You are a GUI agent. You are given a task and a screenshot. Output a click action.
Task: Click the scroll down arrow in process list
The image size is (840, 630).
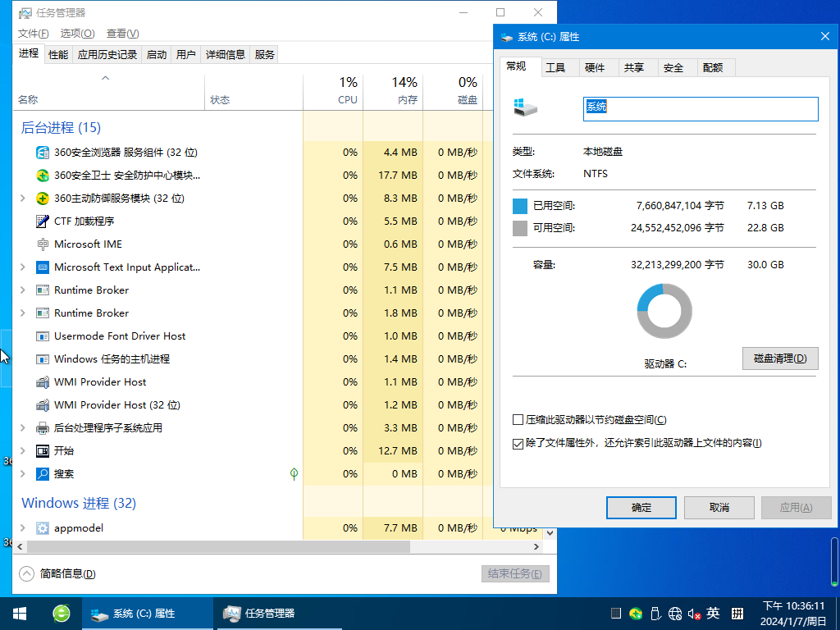[x=550, y=533]
